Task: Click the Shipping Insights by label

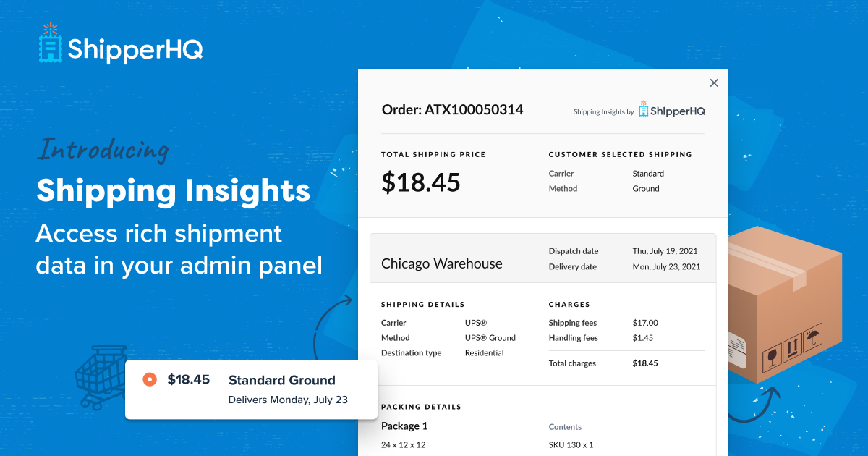Action: point(604,112)
